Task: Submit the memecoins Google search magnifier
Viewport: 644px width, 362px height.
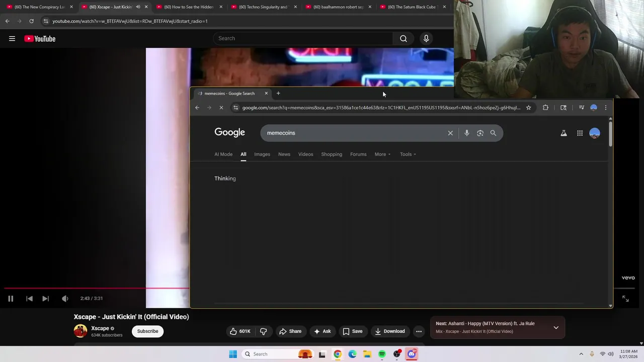Action: click(x=493, y=133)
